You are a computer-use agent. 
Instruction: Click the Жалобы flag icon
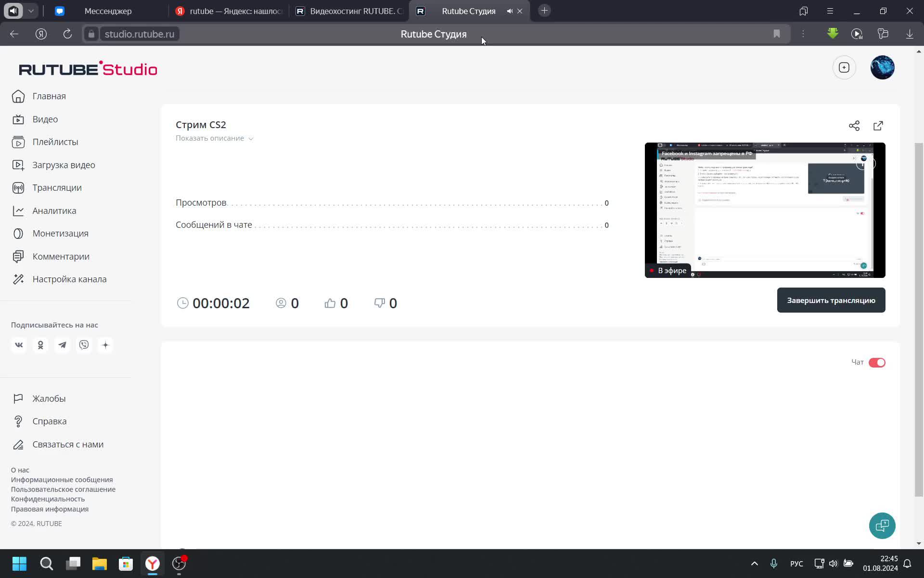tap(18, 399)
